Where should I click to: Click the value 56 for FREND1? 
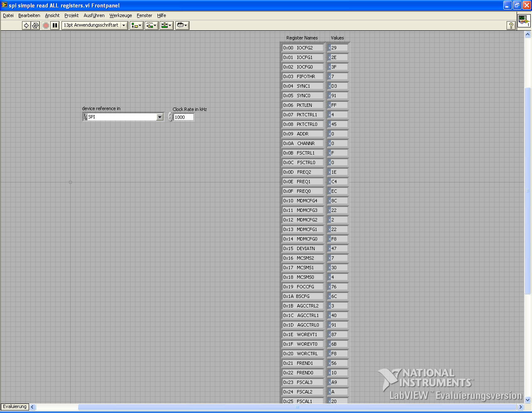click(x=339, y=363)
